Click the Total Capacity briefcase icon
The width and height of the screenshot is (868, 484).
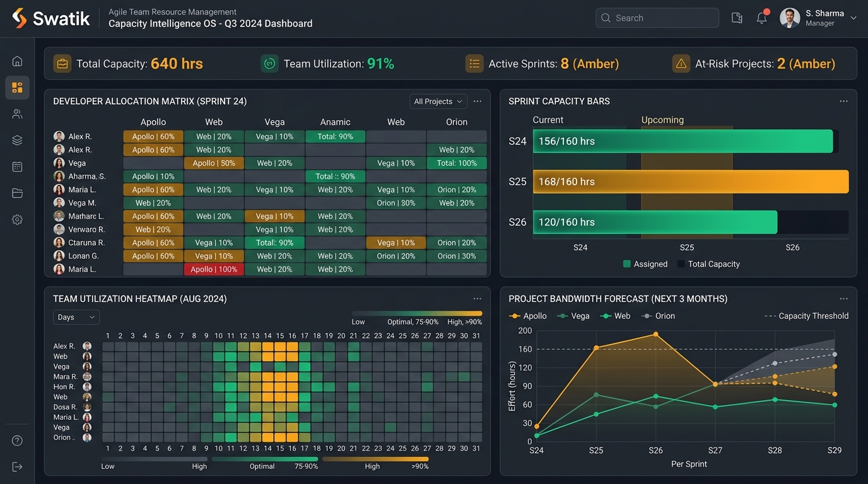point(62,64)
